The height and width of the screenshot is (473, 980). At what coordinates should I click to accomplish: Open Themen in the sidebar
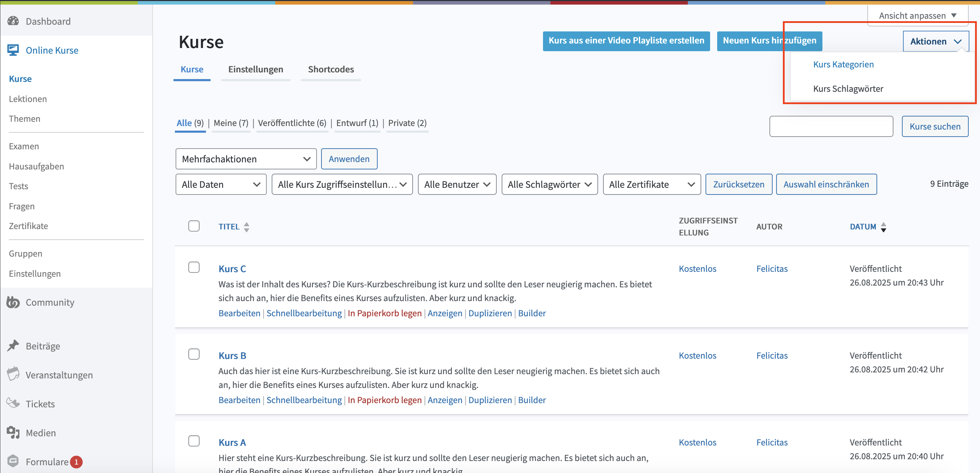click(24, 118)
